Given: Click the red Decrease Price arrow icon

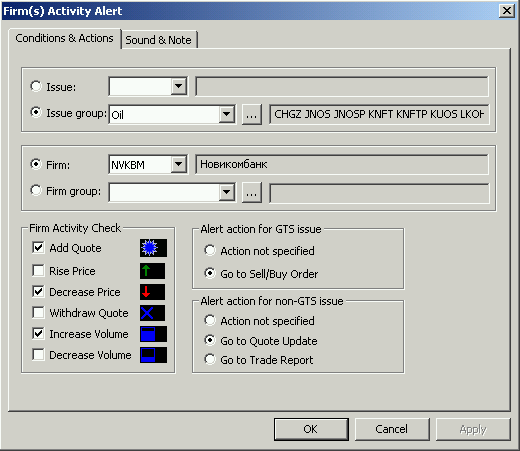Looking at the screenshot, I should 152,292.
